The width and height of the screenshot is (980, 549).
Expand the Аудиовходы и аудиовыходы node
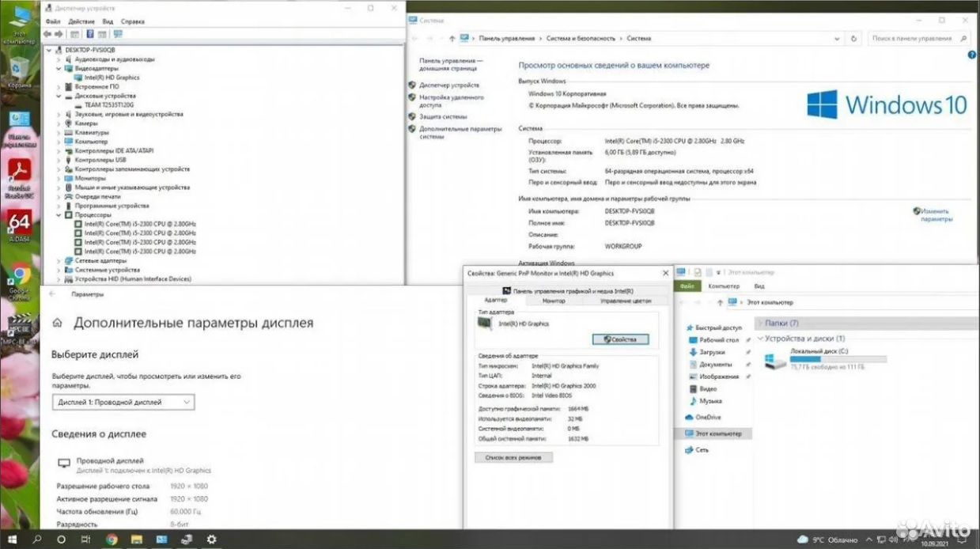[59, 59]
